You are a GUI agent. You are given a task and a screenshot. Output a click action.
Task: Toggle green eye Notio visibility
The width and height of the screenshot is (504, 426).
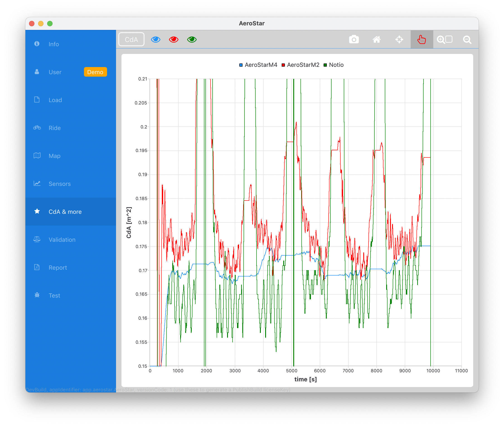(192, 39)
